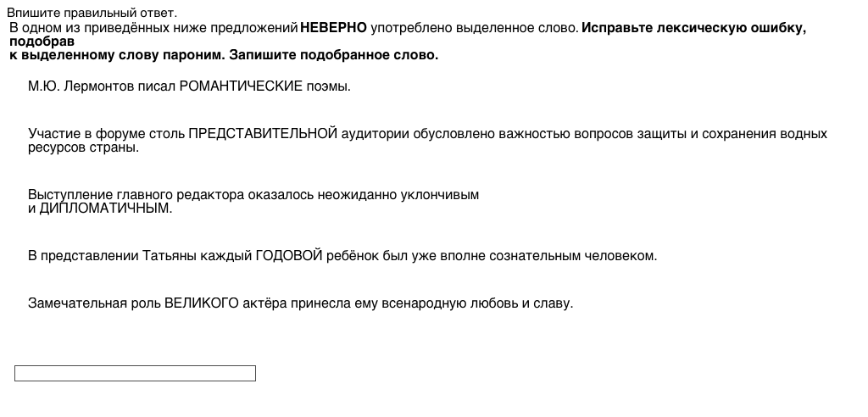Image resolution: width=868 pixels, height=417 pixels.
Task: Click the word РОМАНТИЧЕСКИЕ in first sentence
Action: click(241, 86)
